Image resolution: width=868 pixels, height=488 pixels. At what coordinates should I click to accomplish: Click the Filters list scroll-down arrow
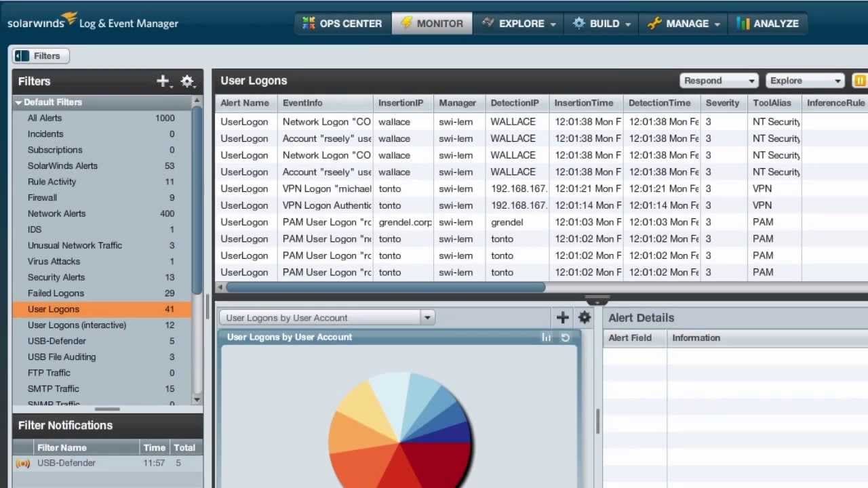[197, 400]
